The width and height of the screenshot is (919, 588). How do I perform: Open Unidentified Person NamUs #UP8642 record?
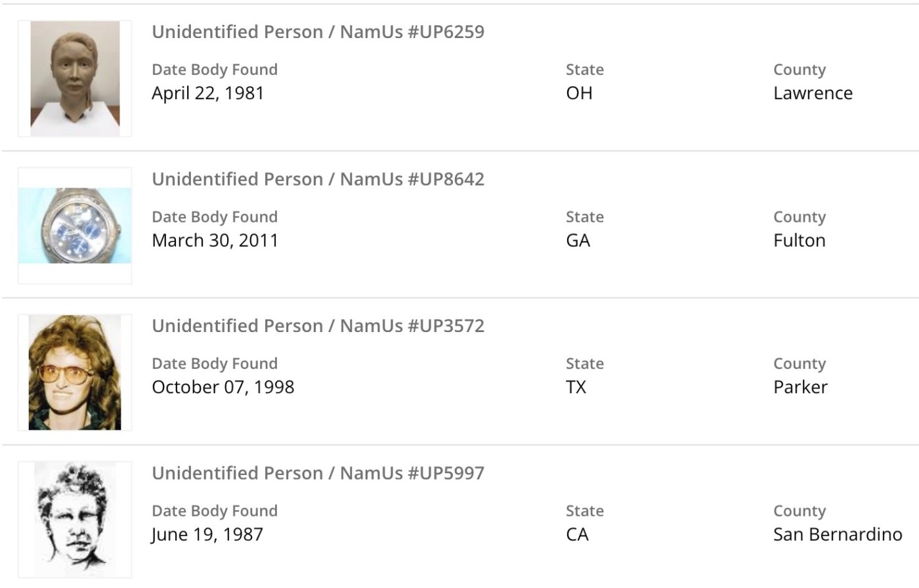(318, 179)
